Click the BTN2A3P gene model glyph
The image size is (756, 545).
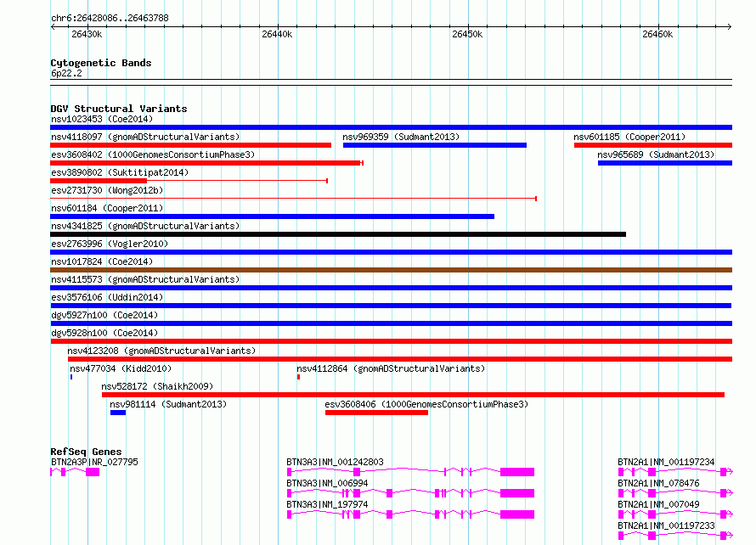coord(75,472)
